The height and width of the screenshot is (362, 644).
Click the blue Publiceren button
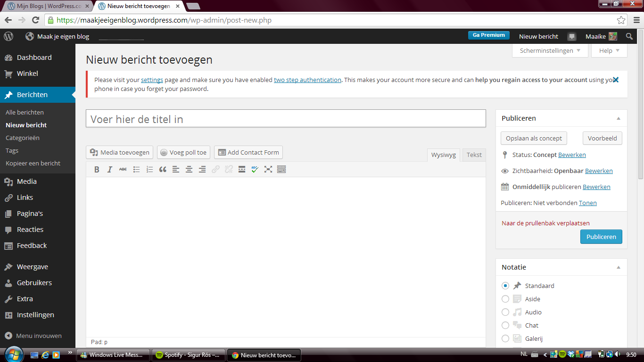point(601,237)
